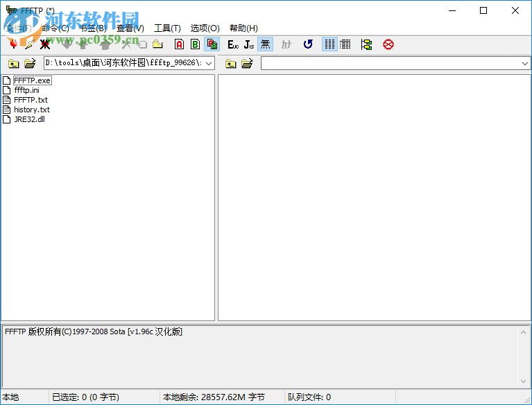Select ffftp.ini in local file list
532x405 pixels.
pos(26,90)
